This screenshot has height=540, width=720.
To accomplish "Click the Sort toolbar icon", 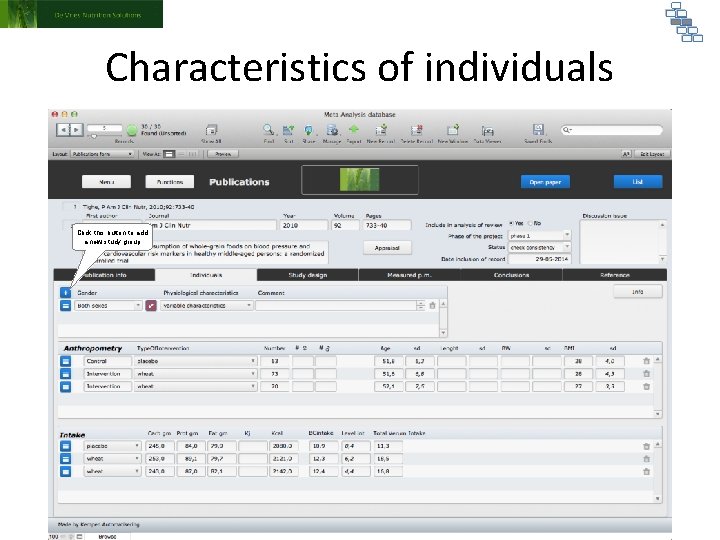I will (x=288, y=130).
